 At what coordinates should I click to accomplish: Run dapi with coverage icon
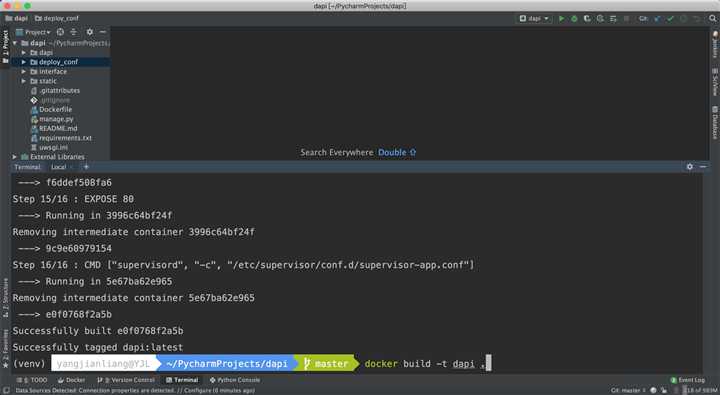point(587,18)
